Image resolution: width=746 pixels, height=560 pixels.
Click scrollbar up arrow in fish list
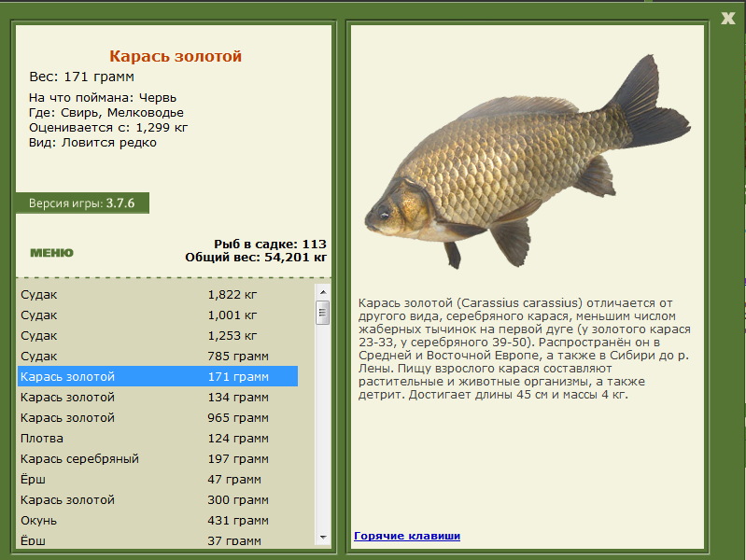[x=323, y=292]
